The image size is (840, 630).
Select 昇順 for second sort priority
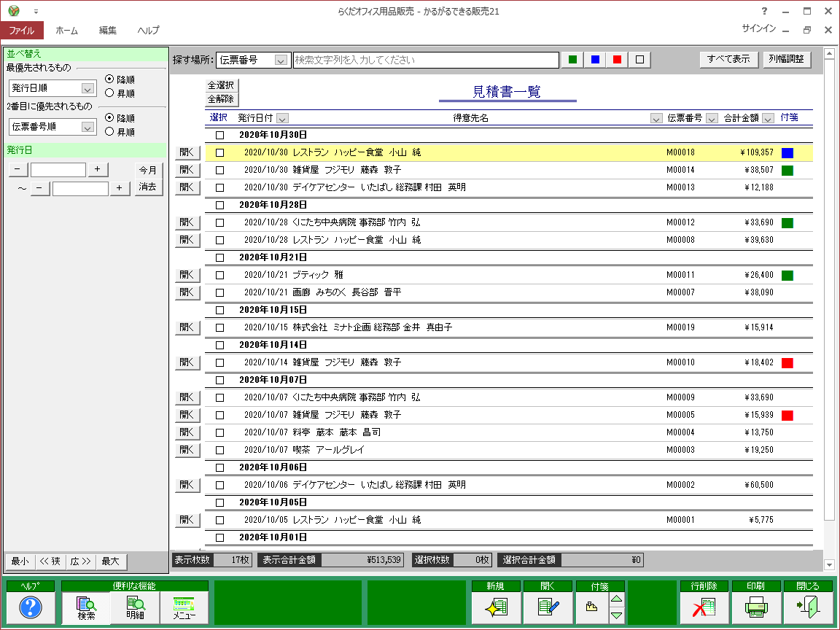[109, 132]
